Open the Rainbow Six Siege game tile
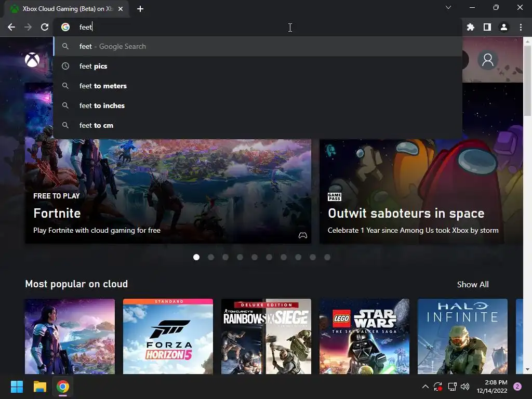This screenshot has height=399, width=532. 266,336
